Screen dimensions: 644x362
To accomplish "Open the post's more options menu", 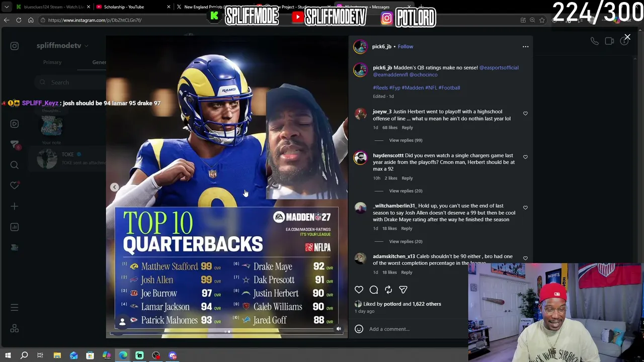I will coord(525,47).
